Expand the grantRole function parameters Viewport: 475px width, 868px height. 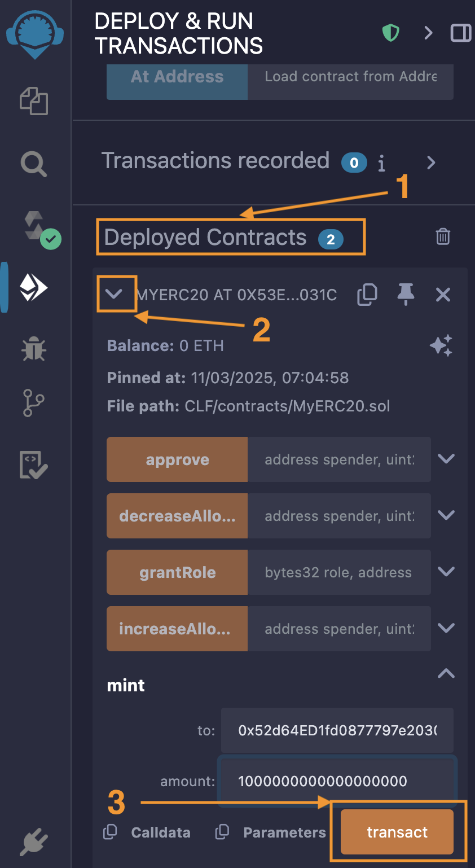click(x=446, y=572)
